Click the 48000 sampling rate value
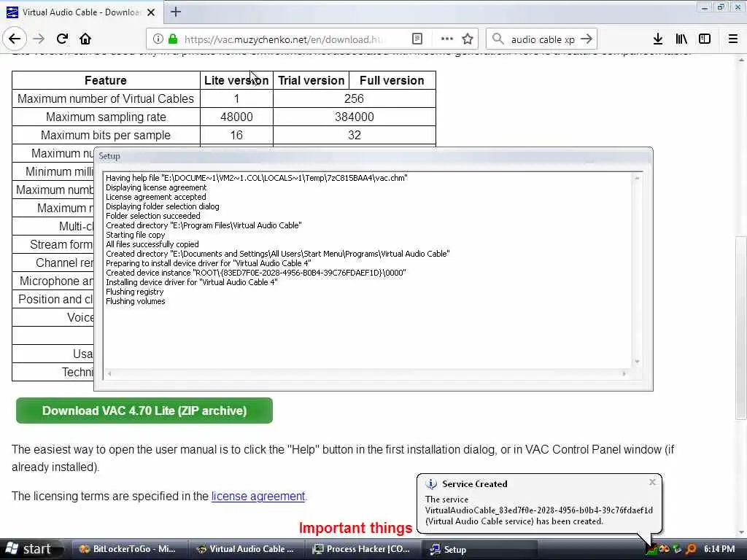The image size is (747, 560). tap(236, 117)
